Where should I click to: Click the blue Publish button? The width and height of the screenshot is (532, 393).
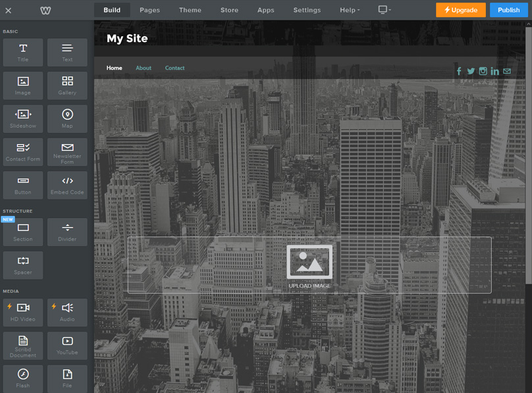coord(508,10)
